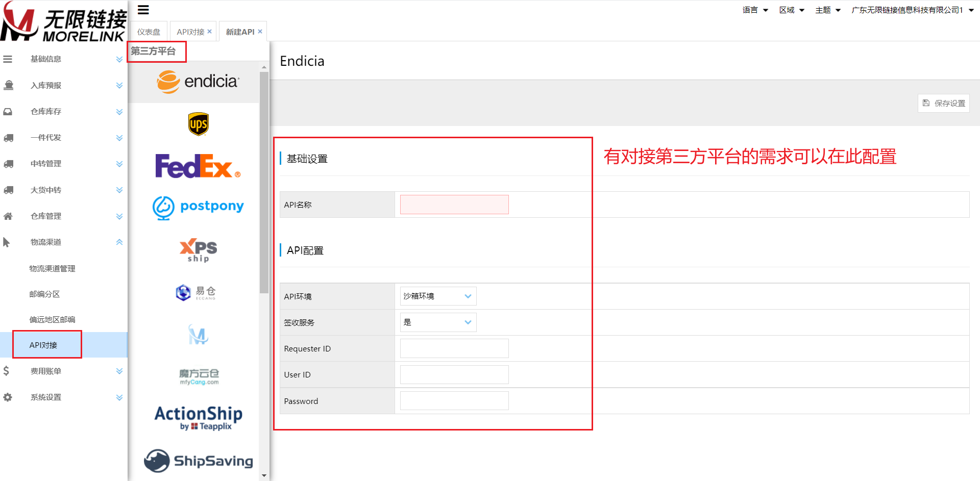Click the 物流渠道 cursor icon
The image size is (980, 481).
click(6, 242)
